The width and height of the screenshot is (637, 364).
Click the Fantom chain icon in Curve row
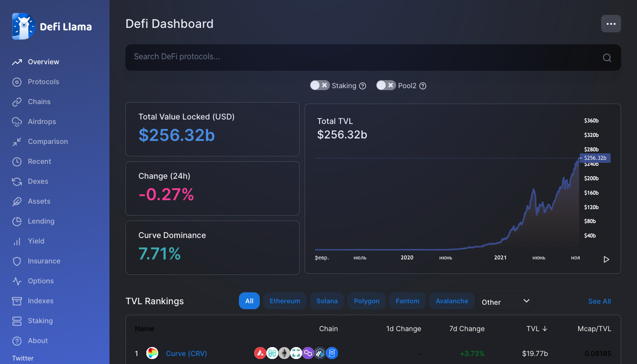coord(332,353)
